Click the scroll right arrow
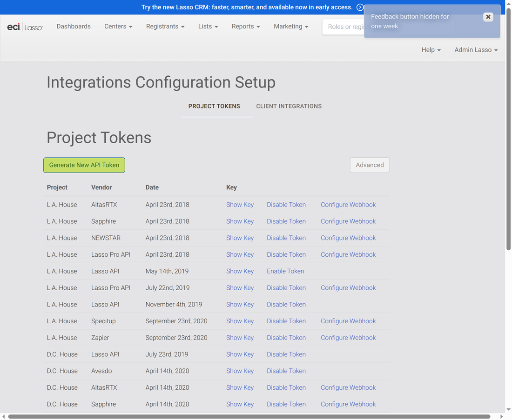The width and height of the screenshot is (512, 420). tap(502, 417)
